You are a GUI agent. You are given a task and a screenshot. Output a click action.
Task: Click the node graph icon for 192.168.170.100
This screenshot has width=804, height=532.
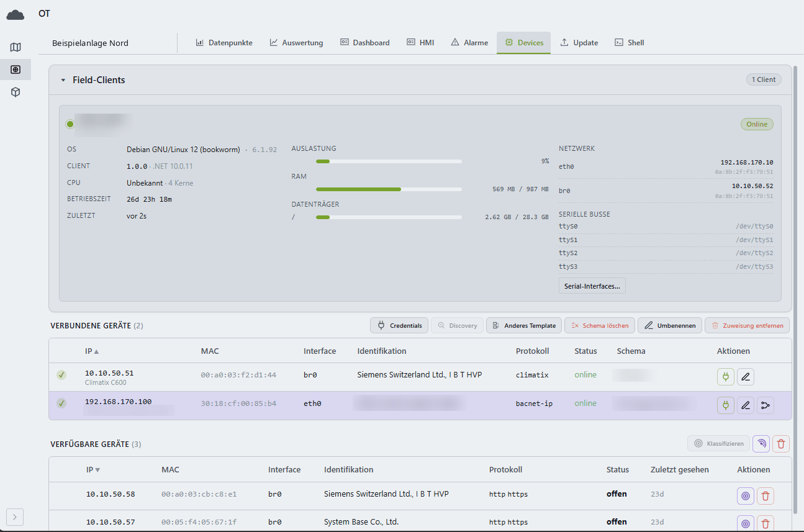[x=766, y=405]
